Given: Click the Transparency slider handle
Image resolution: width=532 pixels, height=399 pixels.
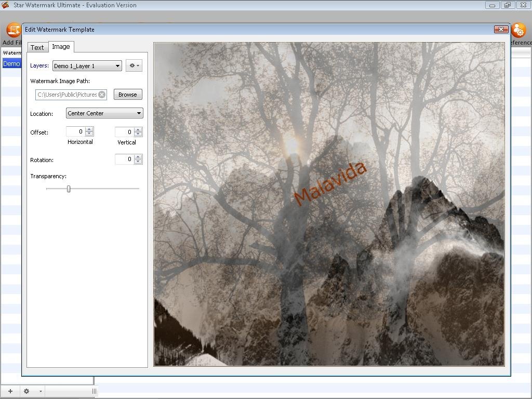Looking at the screenshot, I should pyautogui.click(x=69, y=189).
